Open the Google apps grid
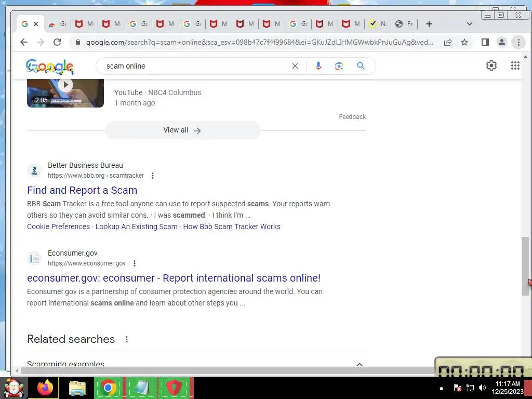This screenshot has height=399, width=532. [x=515, y=65]
